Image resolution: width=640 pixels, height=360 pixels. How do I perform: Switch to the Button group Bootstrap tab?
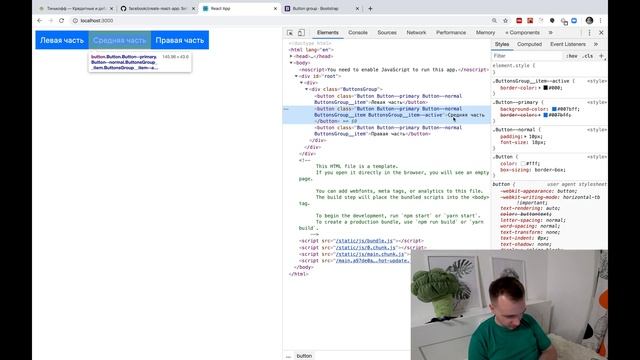[321, 9]
